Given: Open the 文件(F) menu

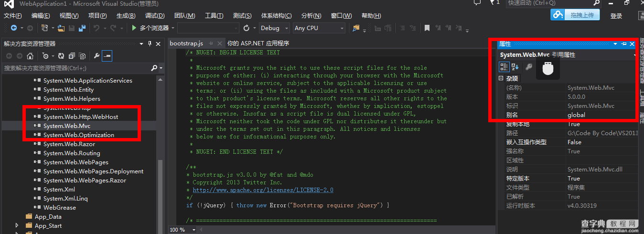Looking at the screenshot, I should [12, 16].
